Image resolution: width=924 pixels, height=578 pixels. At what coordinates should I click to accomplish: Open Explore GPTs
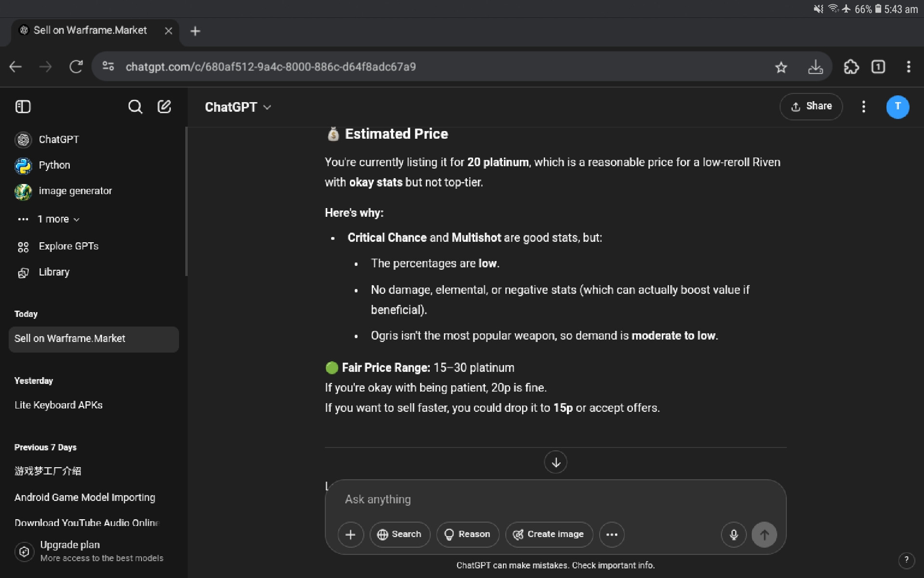click(x=94, y=246)
